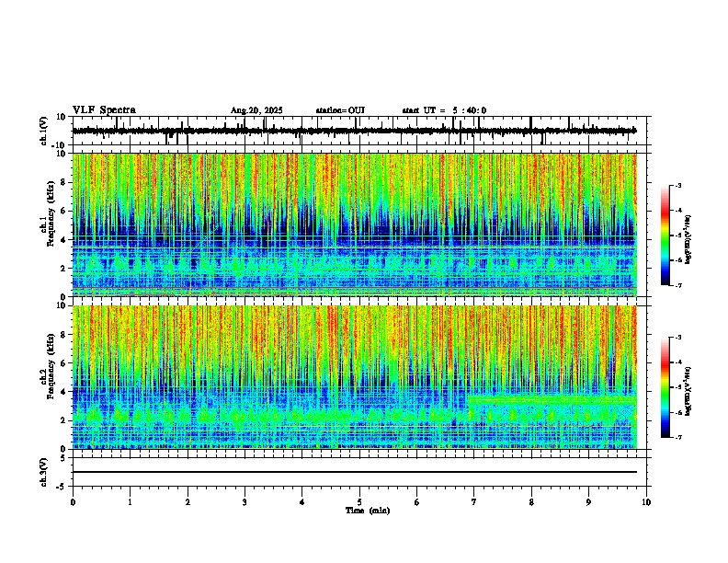Click time axis tick label "10" at bottom right

pos(646,502)
